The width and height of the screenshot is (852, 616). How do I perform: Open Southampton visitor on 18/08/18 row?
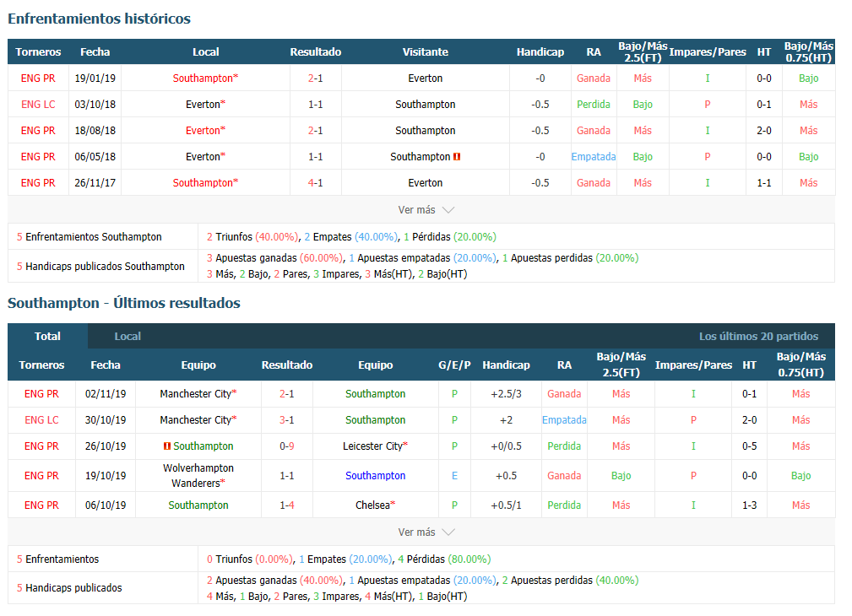click(425, 130)
